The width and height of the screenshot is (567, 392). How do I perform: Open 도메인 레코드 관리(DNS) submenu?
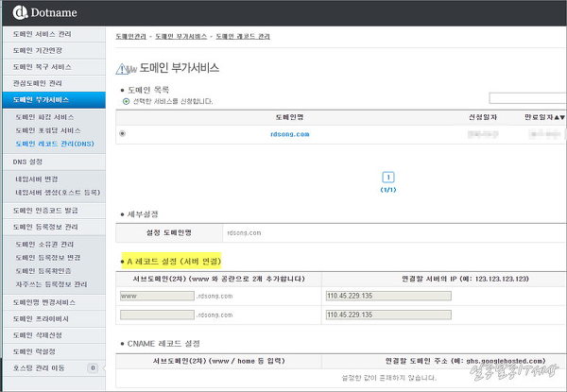55,144
